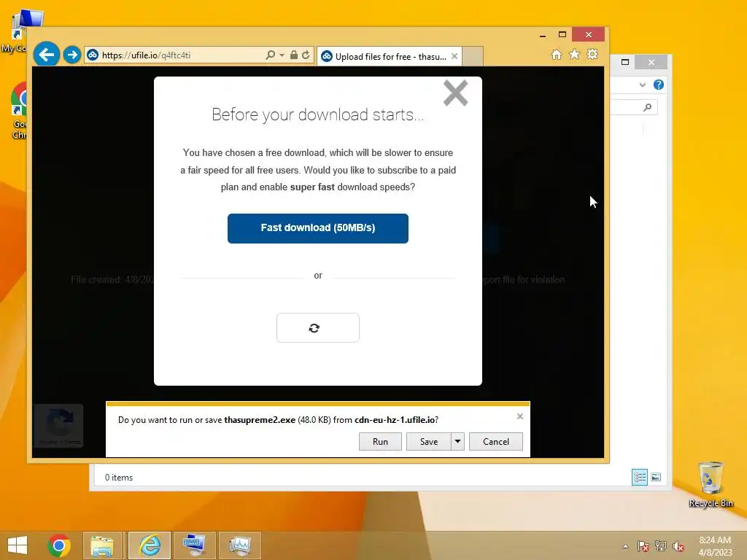The height and width of the screenshot is (560, 747).
Task: Switch File Explorer to details view
Action: (639, 477)
